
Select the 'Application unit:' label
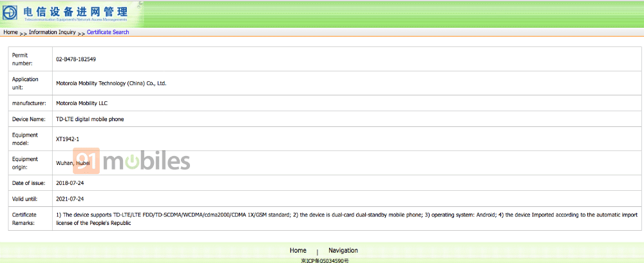point(25,83)
